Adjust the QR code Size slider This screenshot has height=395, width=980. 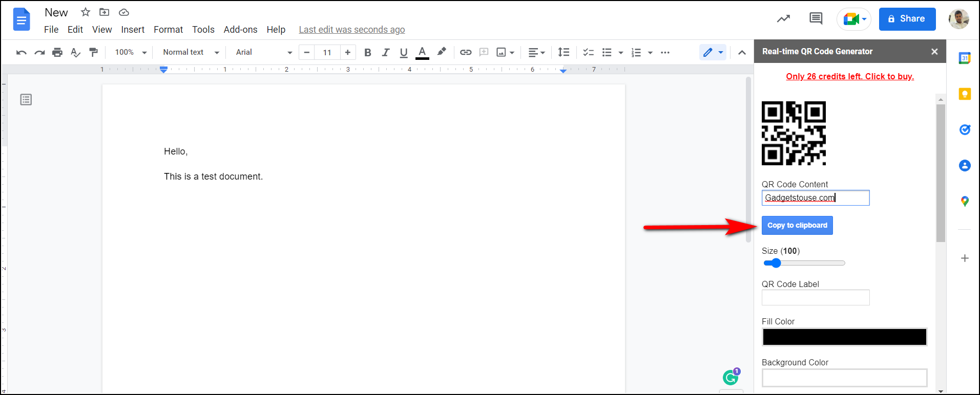pyautogui.click(x=804, y=263)
